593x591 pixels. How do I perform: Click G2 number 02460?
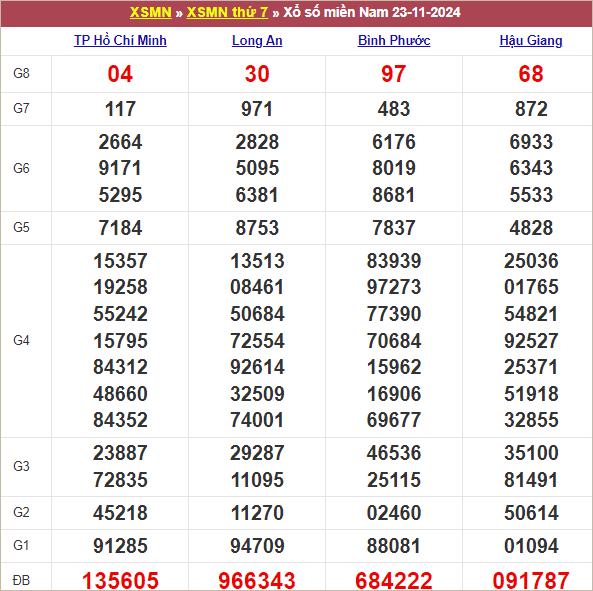(x=394, y=513)
